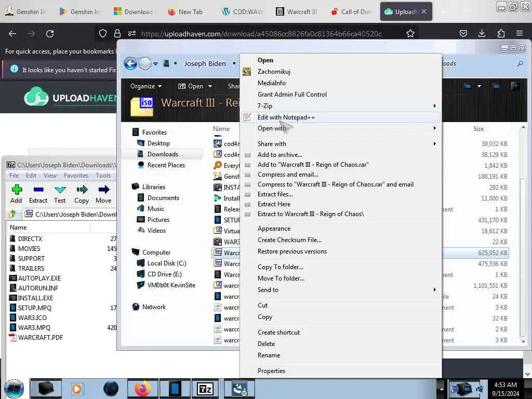The width and height of the screenshot is (532, 399).
Task: Open the Explorer recent locations dropdown
Action: pos(156,64)
